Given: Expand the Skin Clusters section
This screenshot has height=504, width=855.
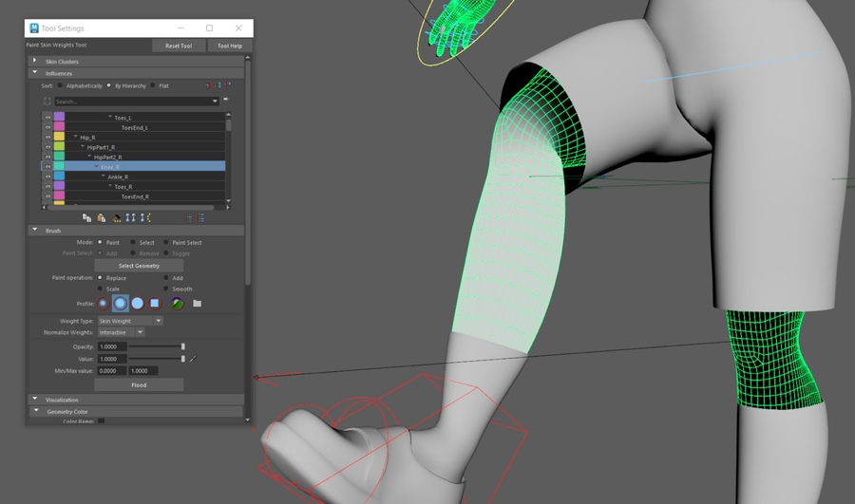Looking at the screenshot, I should pos(36,62).
